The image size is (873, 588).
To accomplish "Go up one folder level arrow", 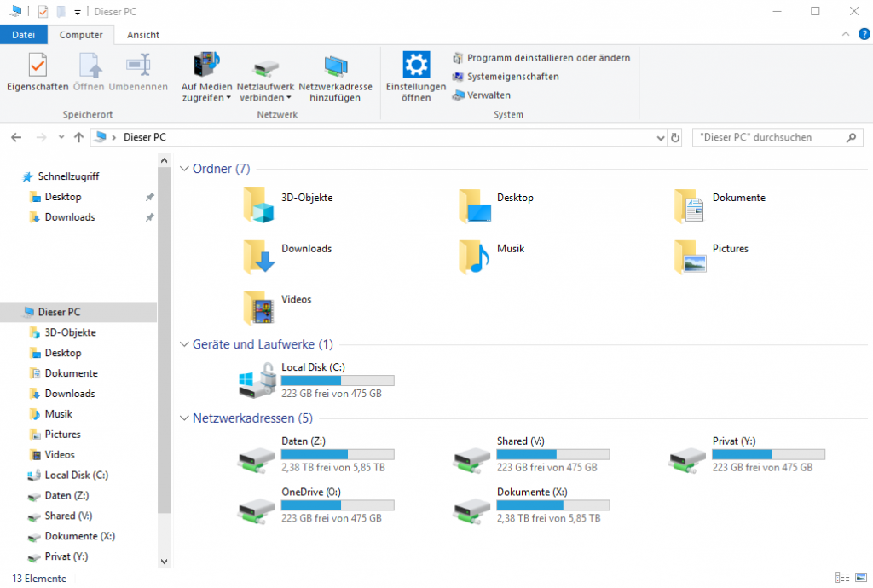I will [78, 137].
